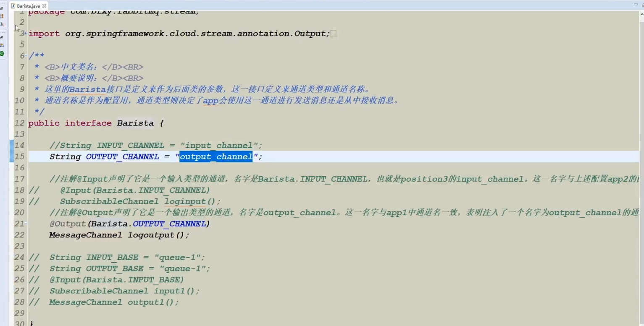Click line number 22 in the gutter

coord(20,235)
